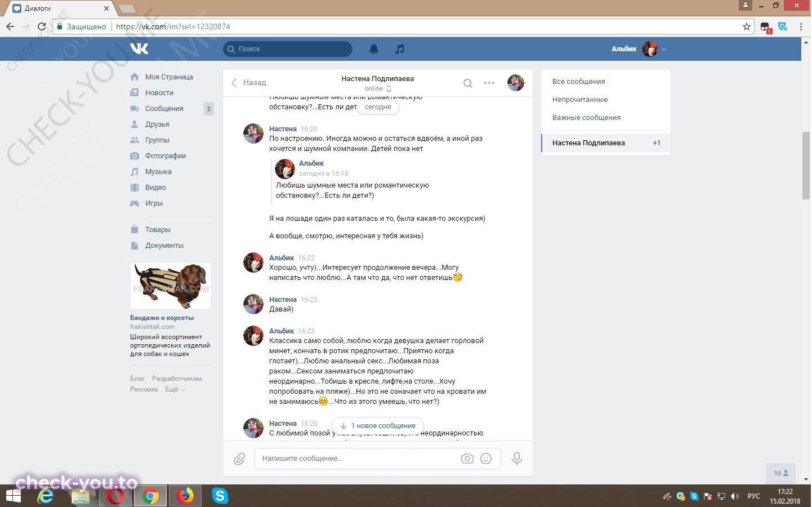Select Все сообщения filter
Screen dimensions: 812x507
(x=579, y=82)
